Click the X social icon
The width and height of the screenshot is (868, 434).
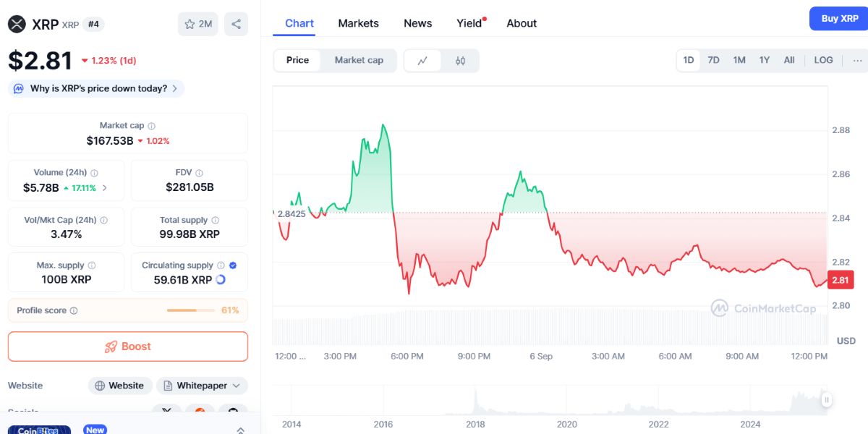(x=167, y=412)
